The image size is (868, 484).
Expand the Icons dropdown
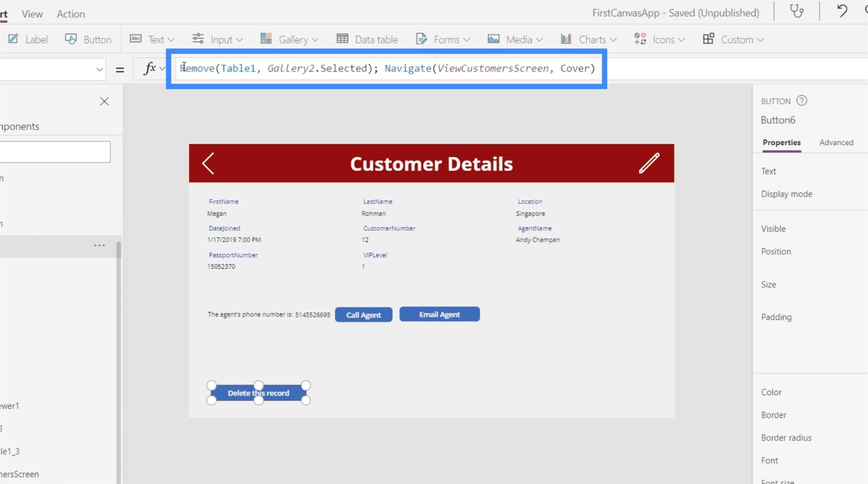659,39
